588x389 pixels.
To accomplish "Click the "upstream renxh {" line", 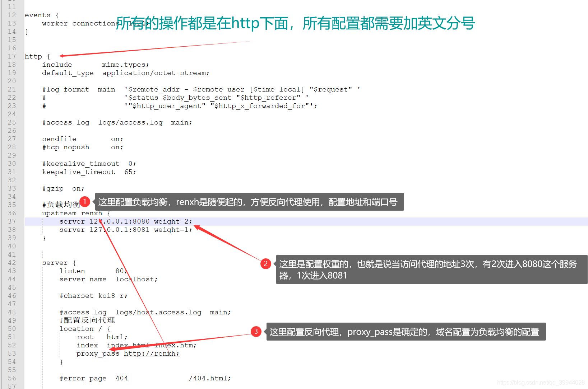I will coord(76,213).
